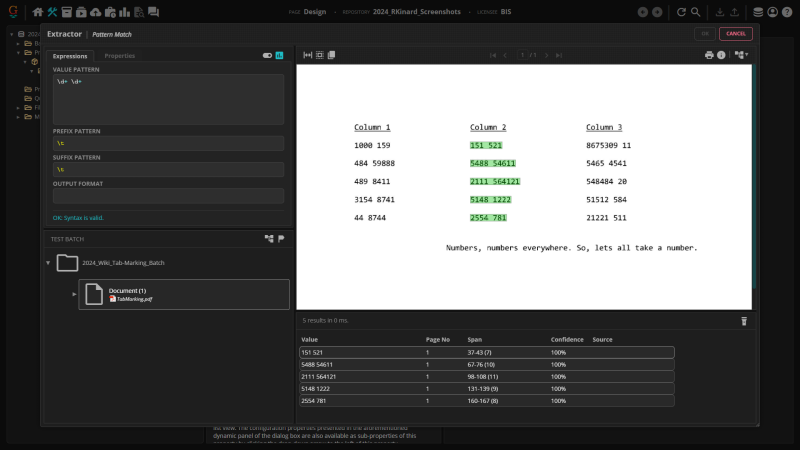This screenshot has width=800, height=450.
Task: Select the result row '2554 781'
Action: 487,401
